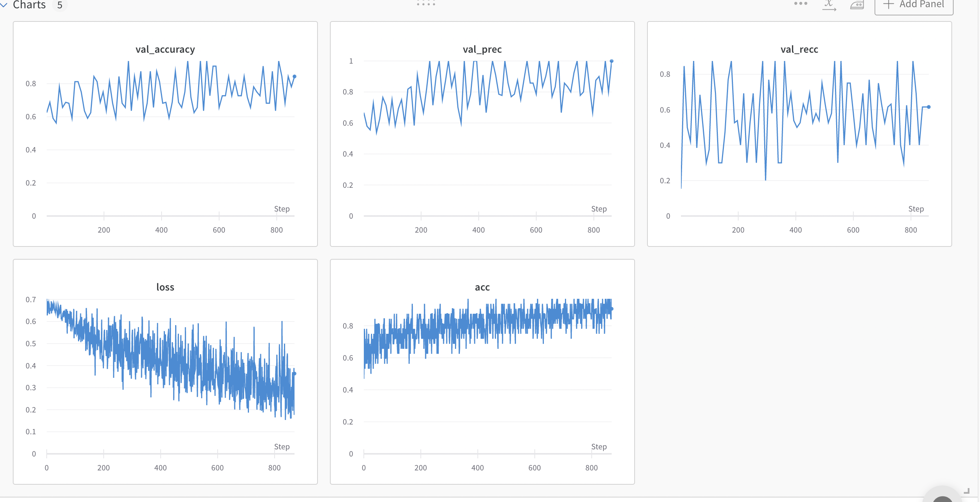The image size is (980, 502).
Task: Click the last data point on val_recc
Action: click(929, 107)
